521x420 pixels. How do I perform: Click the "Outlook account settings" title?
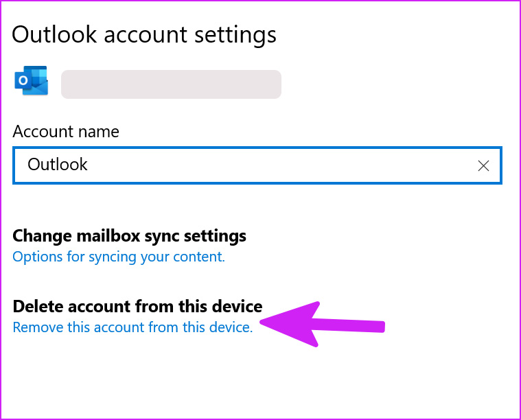[144, 35]
